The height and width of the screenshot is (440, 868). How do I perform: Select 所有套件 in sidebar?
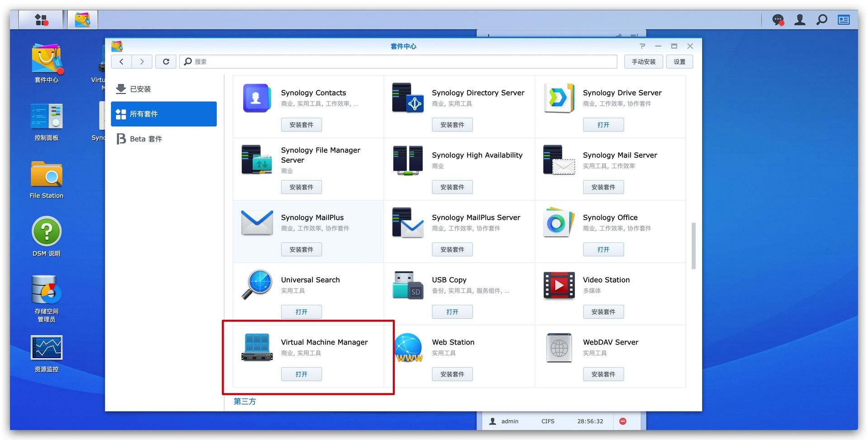click(x=164, y=114)
